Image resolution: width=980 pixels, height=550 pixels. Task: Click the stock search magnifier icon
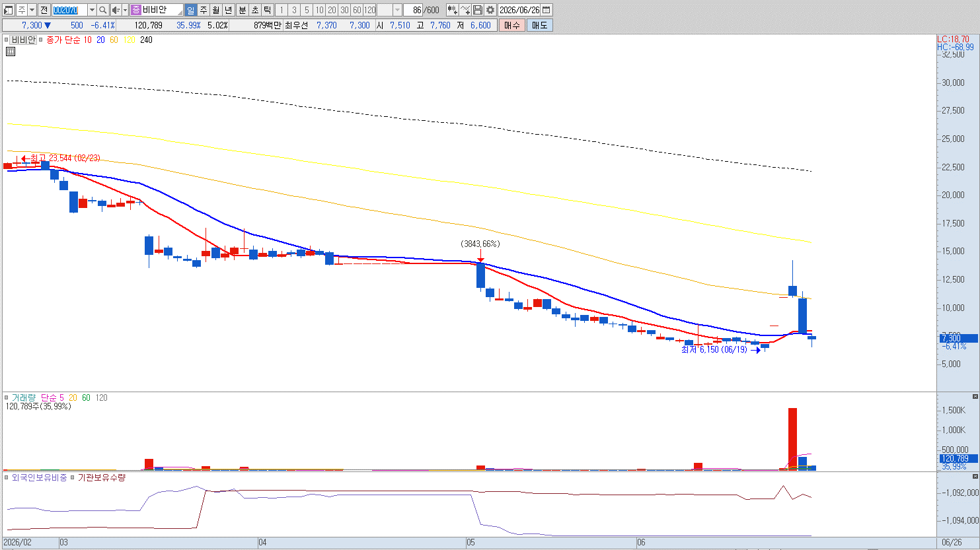tap(102, 10)
